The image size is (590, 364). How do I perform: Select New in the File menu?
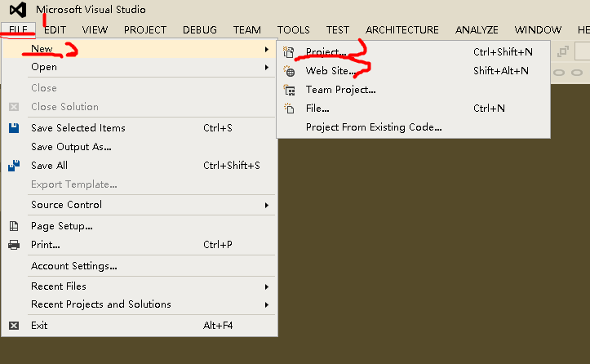[x=140, y=49]
